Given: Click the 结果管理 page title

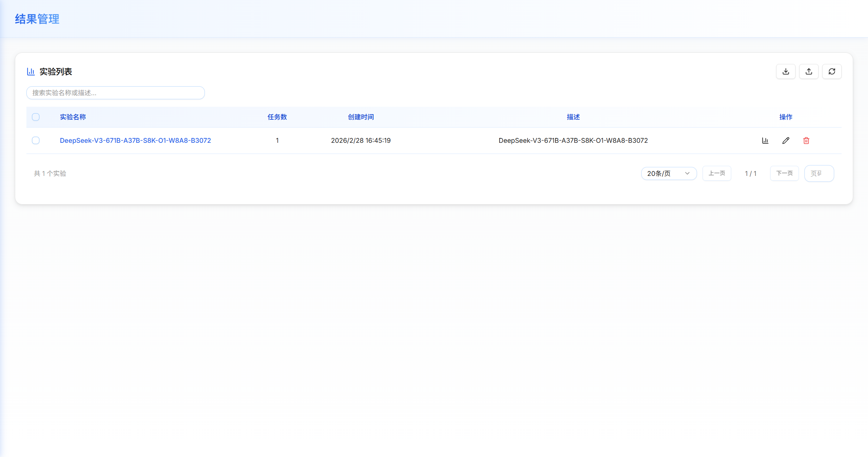Looking at the screenshot, I should point(37,19).
